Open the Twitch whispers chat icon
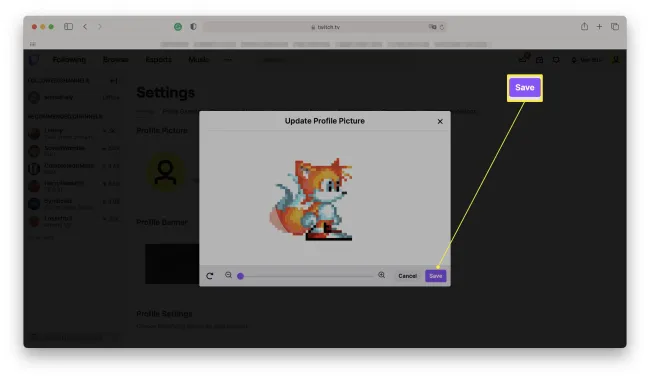650x379 pixels. (556, 60)
